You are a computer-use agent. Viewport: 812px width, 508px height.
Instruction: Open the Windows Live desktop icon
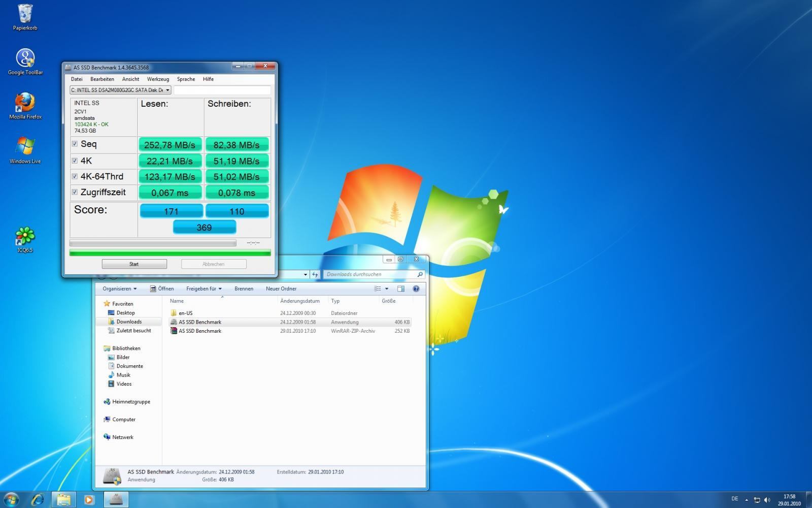[25, 150]
